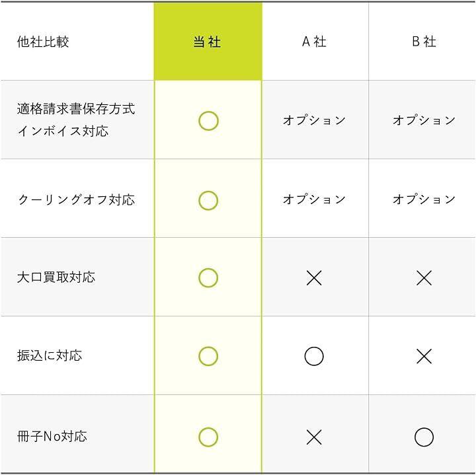476x475 pixels.
Task: Click the 当社 circle for 大口買取対応
Action: coord(208,278)
